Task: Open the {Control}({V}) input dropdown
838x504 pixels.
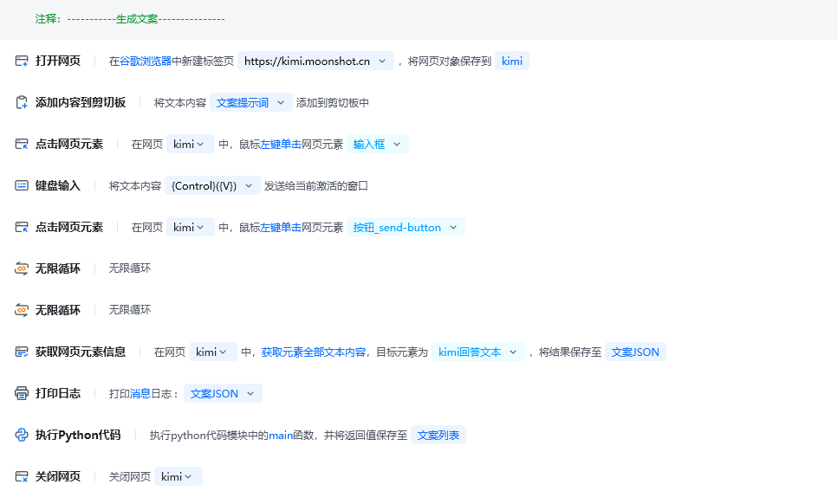Action: (x=250, y=185)
